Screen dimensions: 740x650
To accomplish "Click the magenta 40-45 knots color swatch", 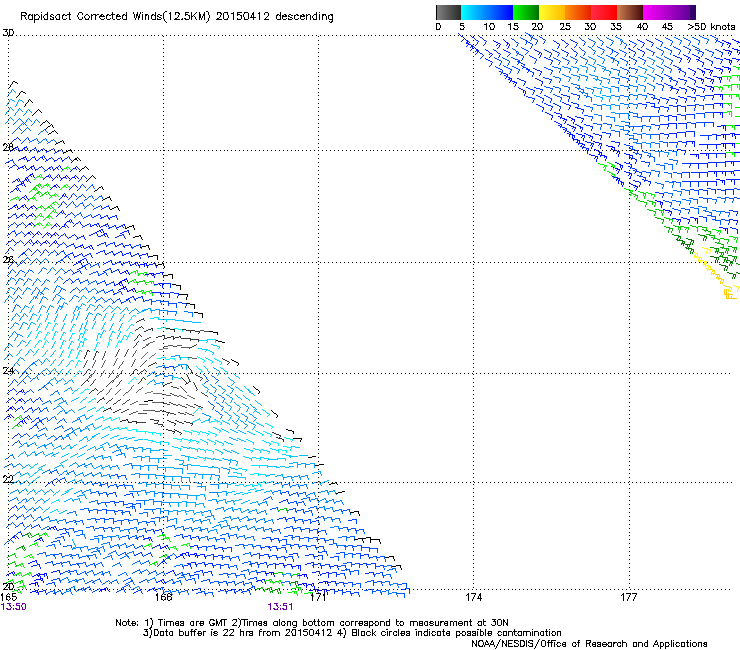I will click(x=656, y=12).
